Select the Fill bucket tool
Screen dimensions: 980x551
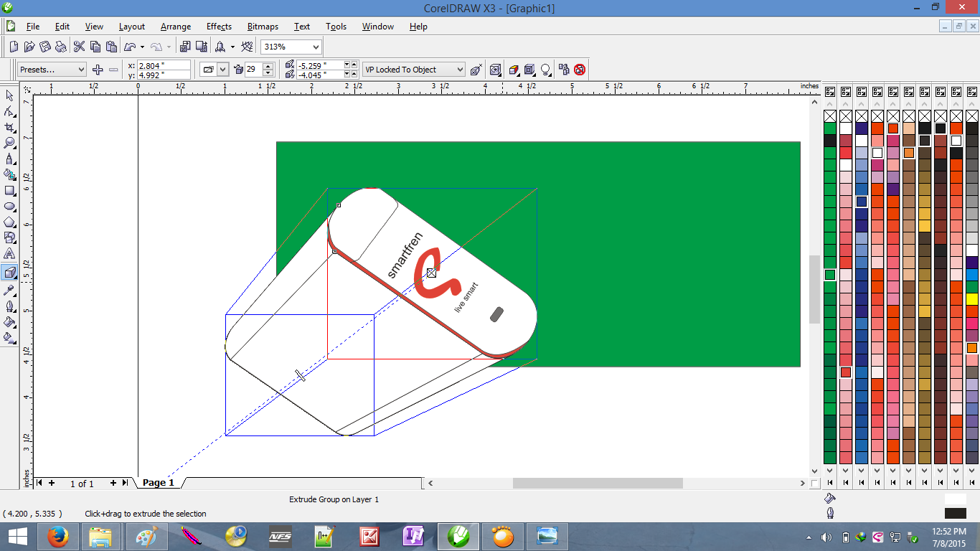click(9, 321)
